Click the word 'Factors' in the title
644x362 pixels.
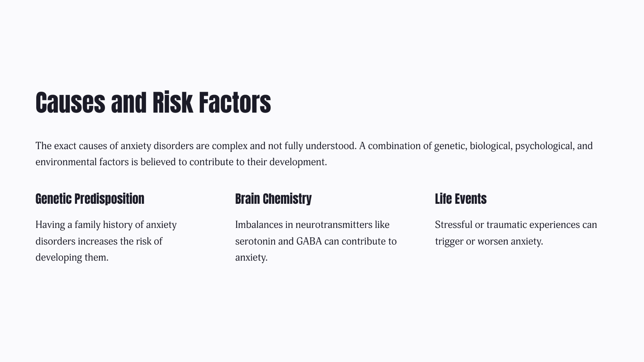pos(235,103)
